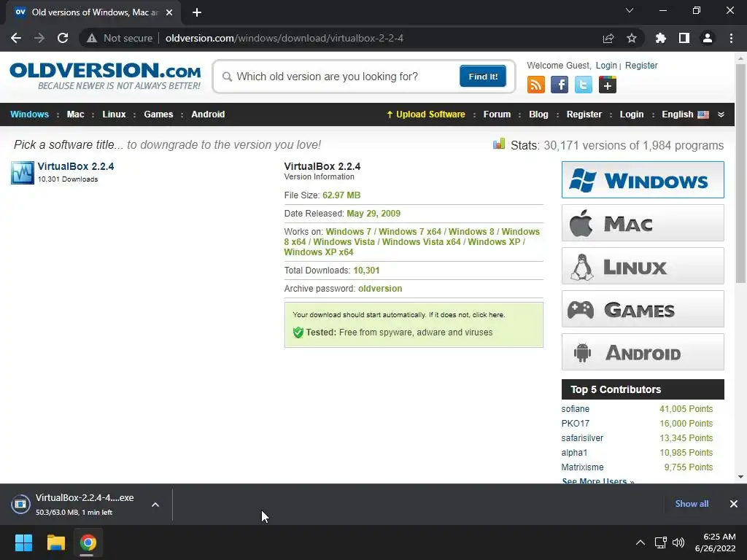Open Forum from the navigation bar

click(x=497, y=114)
